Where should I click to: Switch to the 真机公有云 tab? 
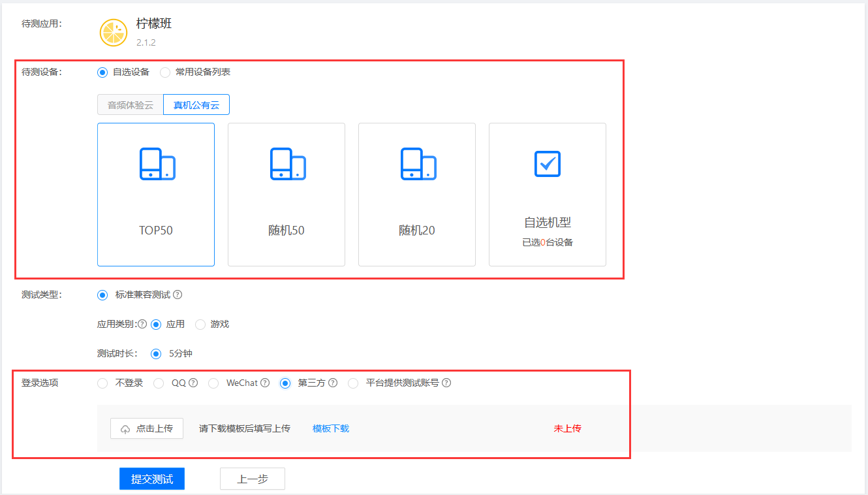coord(196,104)
